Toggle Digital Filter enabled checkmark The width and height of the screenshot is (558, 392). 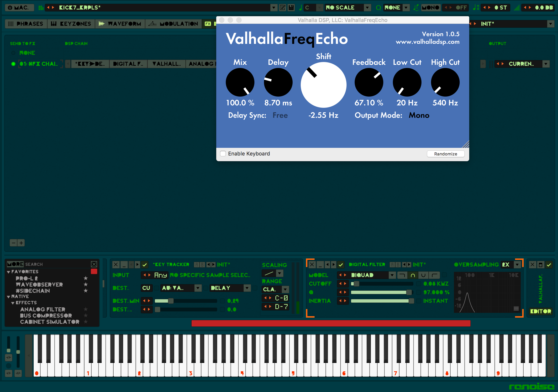coord(341,264)
